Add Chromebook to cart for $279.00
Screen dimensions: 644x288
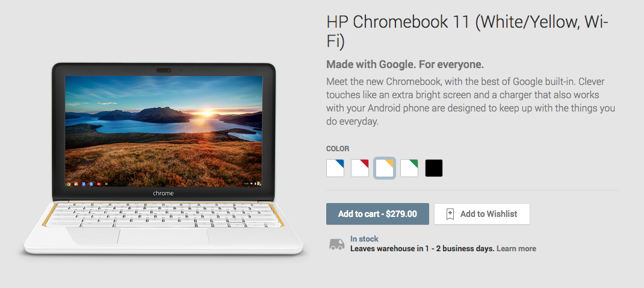[377, 214]
